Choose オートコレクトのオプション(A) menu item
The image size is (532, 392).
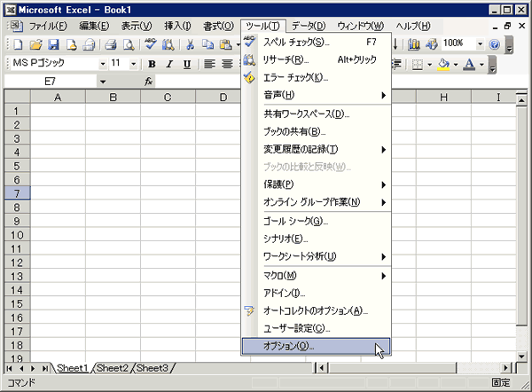(317, 311)
